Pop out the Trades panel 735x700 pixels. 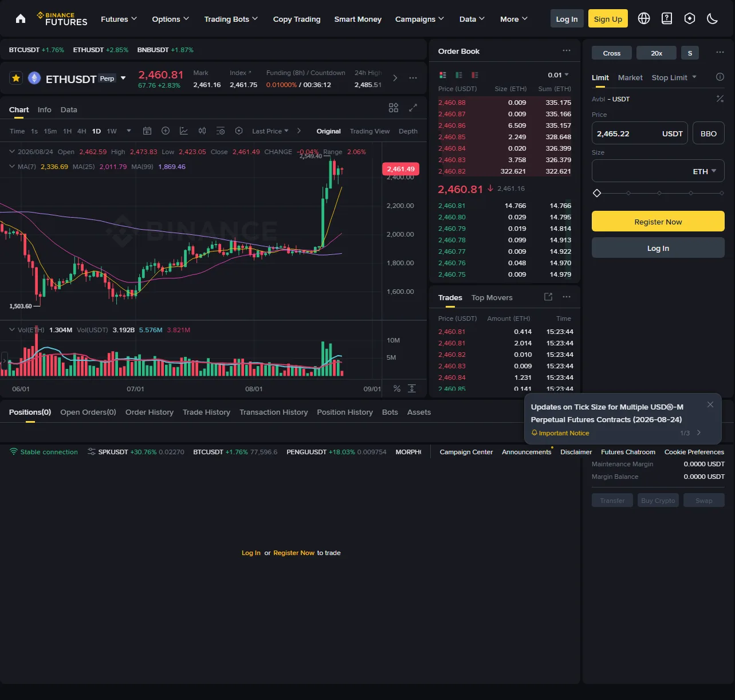[548, 297]
